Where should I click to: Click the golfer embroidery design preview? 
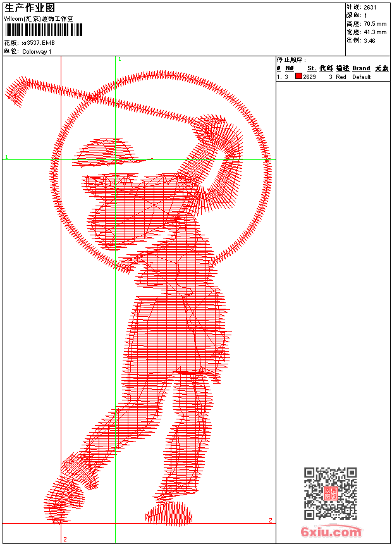(139, 299)
